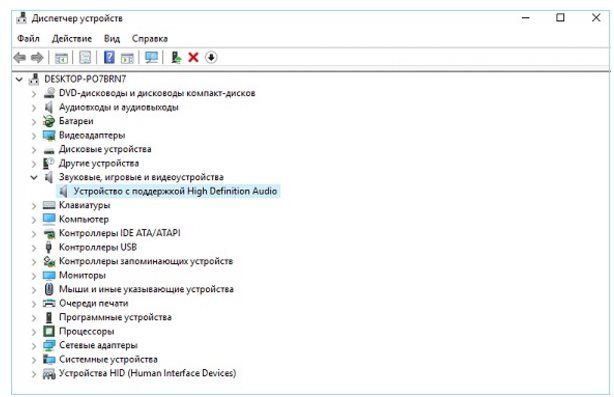
Task: Click the unknown devices category icon
Action: 49,163
